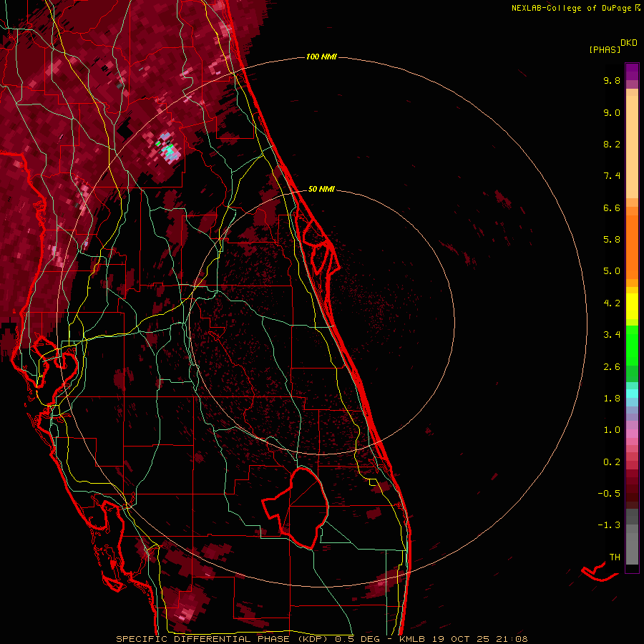Click the 6.6 legend value
The width and height of the screenshot is (644, 644).
(x=612, y=208)
